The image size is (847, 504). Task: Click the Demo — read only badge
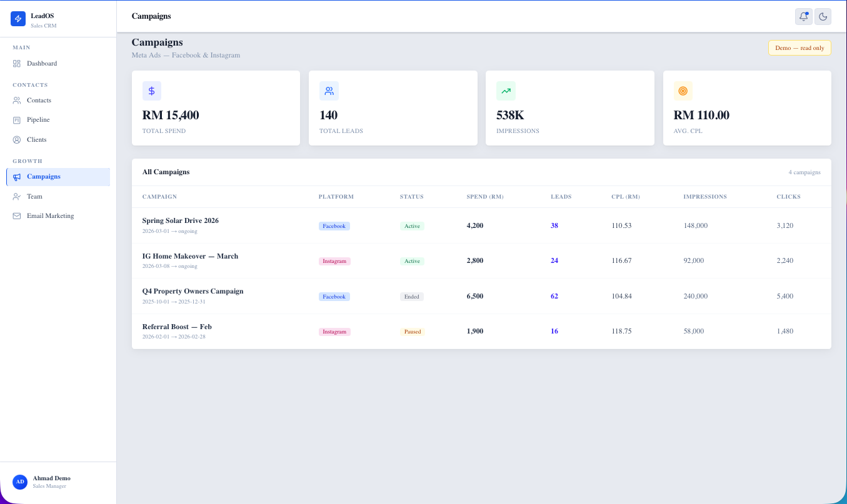[799, 47]
